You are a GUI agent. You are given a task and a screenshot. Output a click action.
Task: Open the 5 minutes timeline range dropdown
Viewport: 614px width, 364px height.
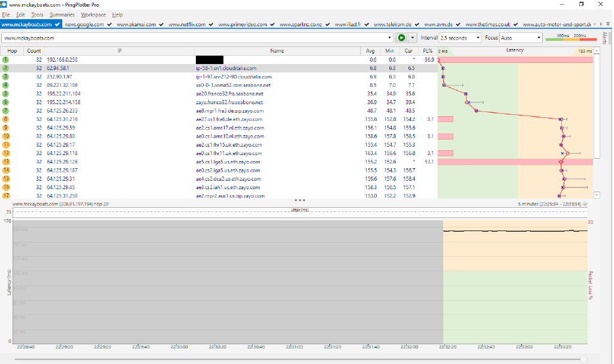tap(585, 204)
